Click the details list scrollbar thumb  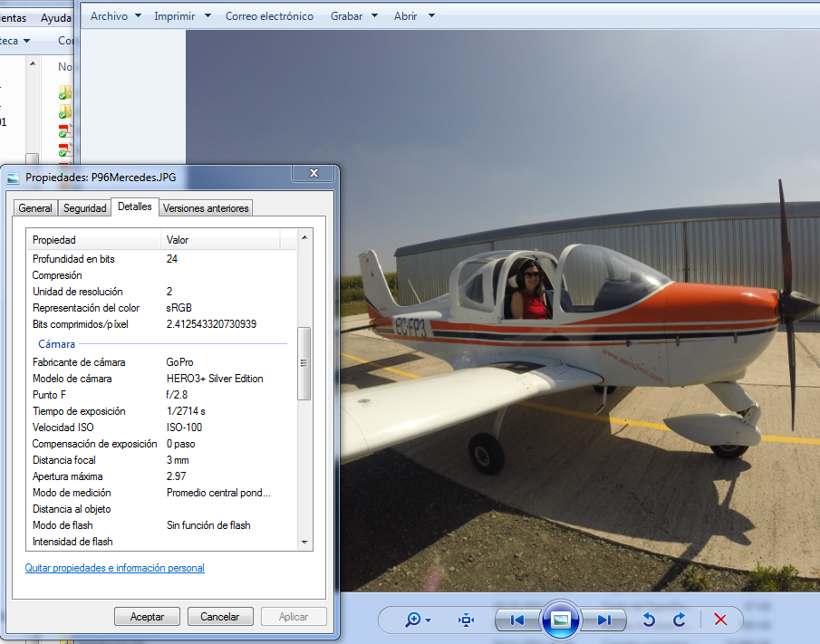click(x=304, y=363)
